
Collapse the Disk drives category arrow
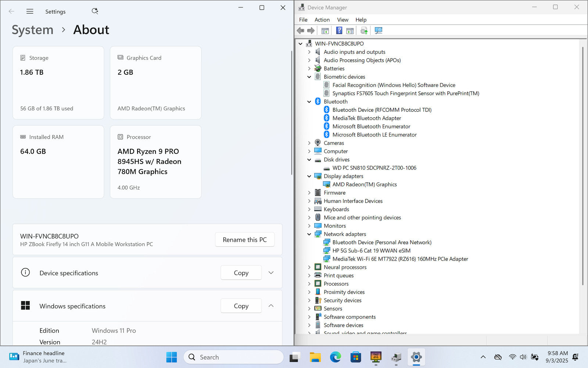coord(309,159)
